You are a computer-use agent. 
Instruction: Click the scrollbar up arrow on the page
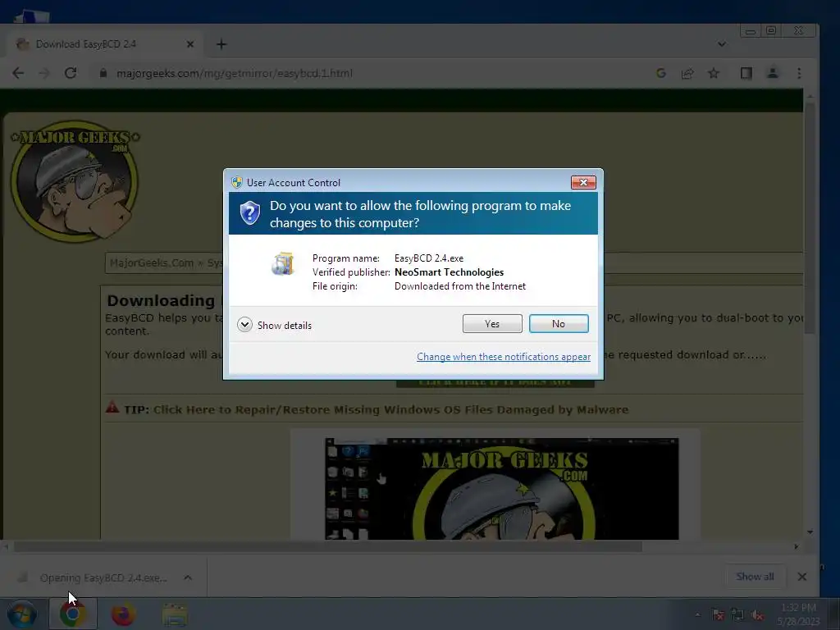pos(810,95)
